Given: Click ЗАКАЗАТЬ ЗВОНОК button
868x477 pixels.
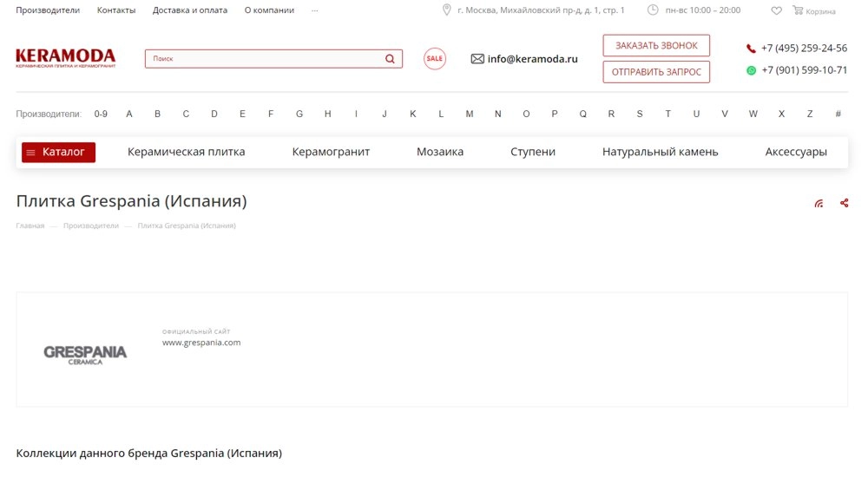Looking at the screenshot, I should (656, 45).
